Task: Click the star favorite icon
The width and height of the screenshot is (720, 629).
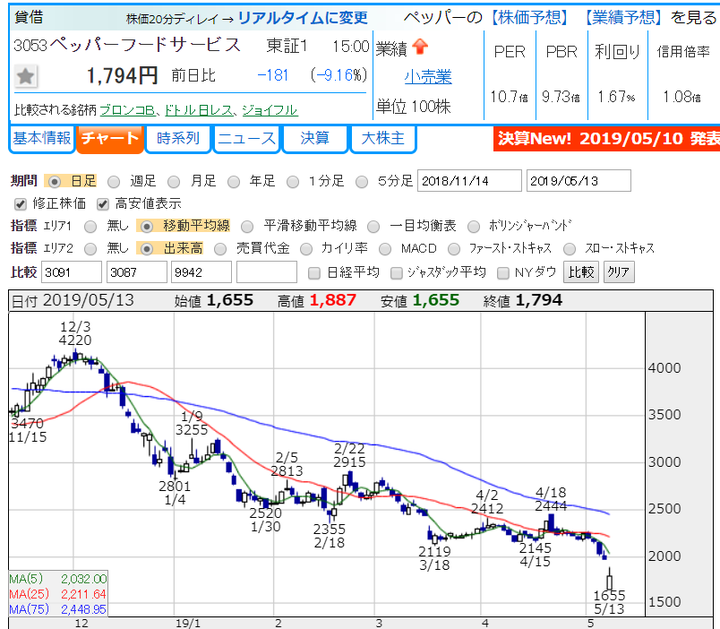Action: (x=25, y=76)
